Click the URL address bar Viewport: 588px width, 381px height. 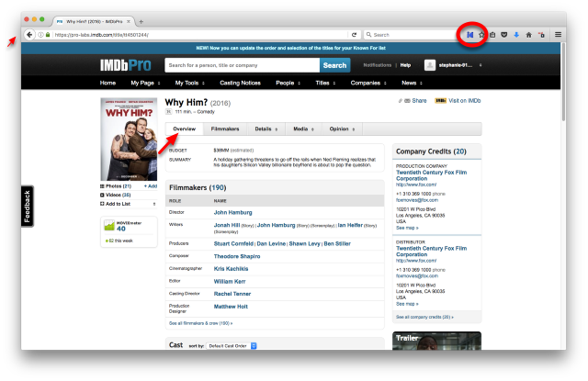(200, 35)
